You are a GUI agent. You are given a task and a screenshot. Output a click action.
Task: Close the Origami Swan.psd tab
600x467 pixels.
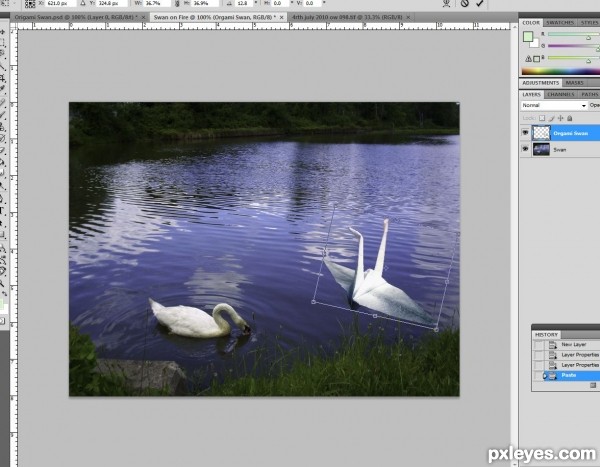(x=143, y=17)
